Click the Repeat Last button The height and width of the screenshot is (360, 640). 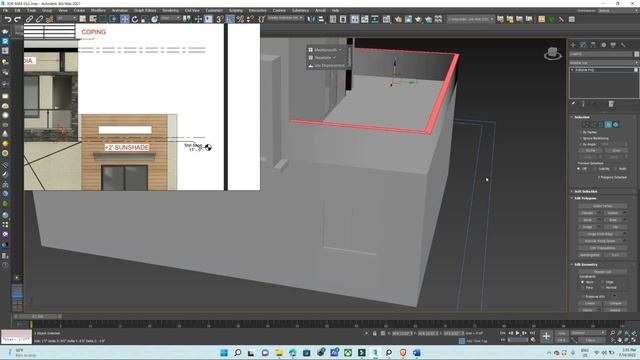(x=602, y=272)
